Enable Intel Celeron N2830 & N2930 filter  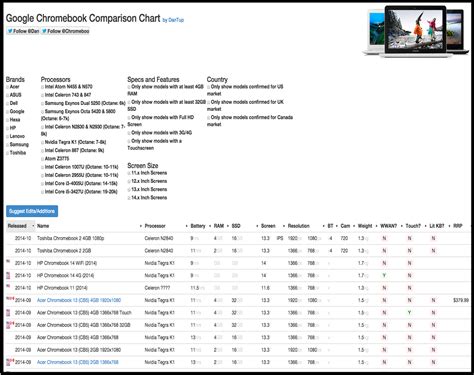[42, 127]
